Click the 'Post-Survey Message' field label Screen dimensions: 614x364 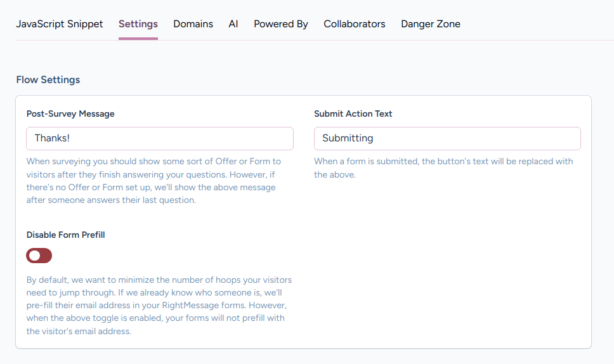click(70, 114)
